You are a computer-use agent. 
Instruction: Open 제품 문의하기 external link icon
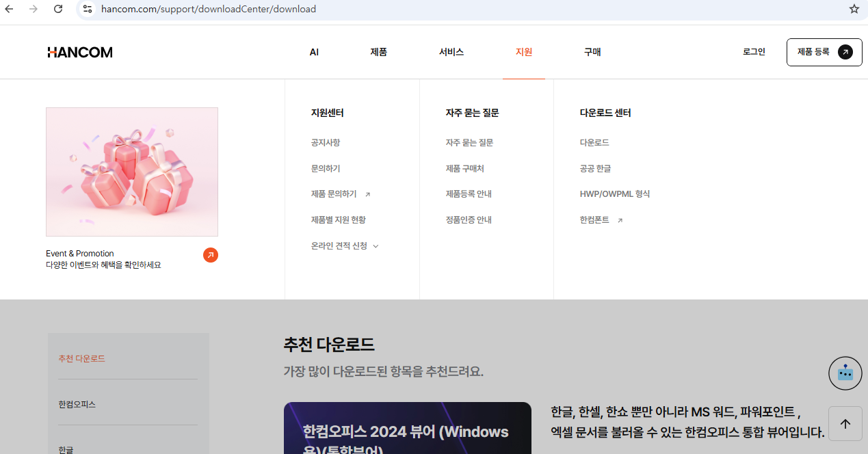tap(368, 193)
